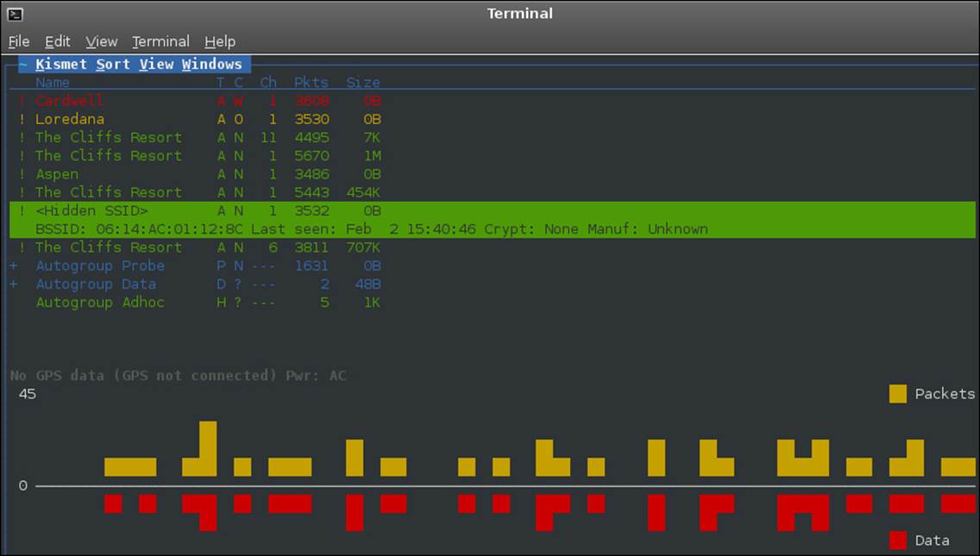The width and height of the screenshot is (980, 556).
Task: Open the Terminal menu
Action: (x=160, y=41)
